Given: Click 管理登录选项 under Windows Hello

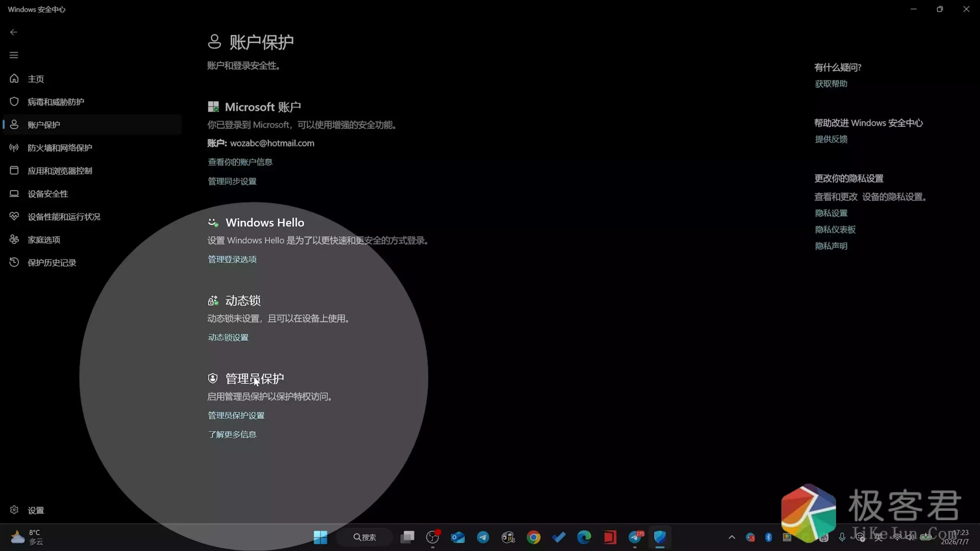Looking at the screenshot, I should (x=232, y=259).
